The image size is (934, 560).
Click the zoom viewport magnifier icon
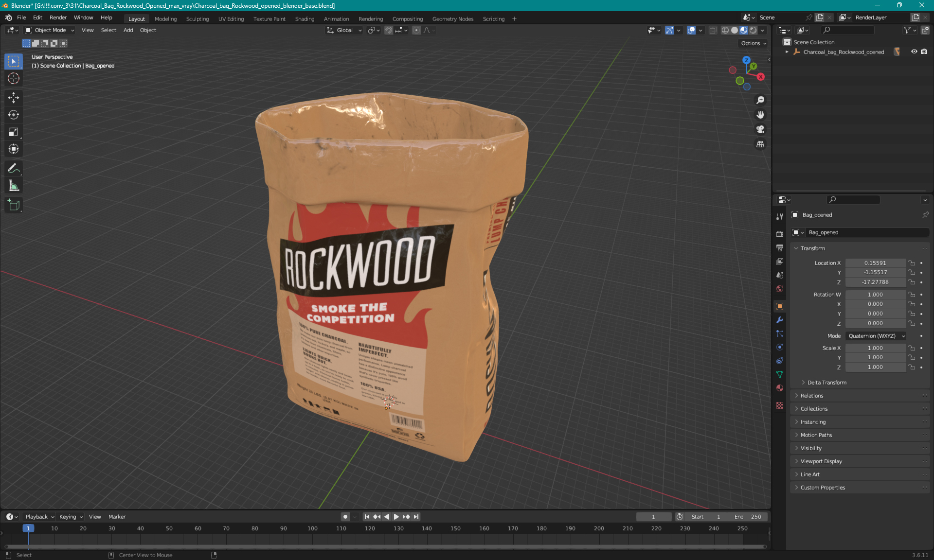pos(760,100)
